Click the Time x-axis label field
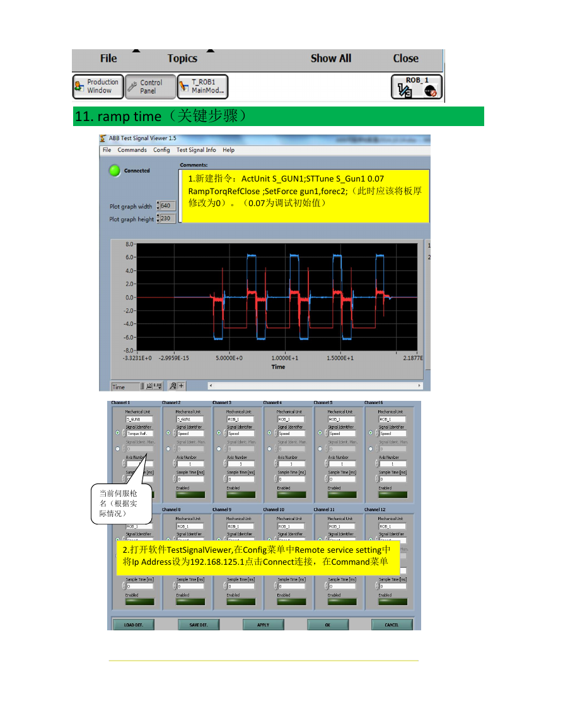This screenshot has height=728, width=563. tap(125, 386)
